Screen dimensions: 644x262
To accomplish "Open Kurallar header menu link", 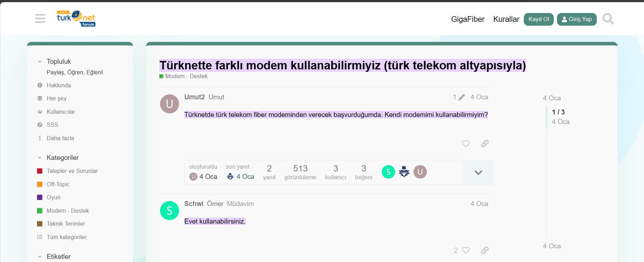I will 506,19.
